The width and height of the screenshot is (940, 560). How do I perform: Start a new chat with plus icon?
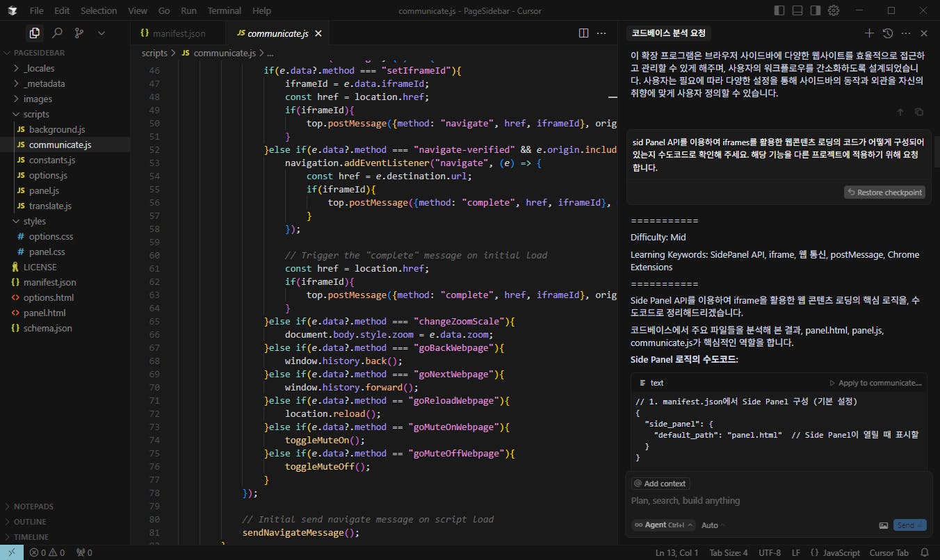[x=869, y=33]
